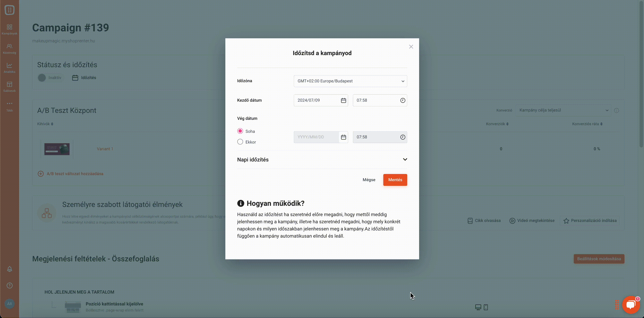Click the info icon beside Hogyan működik

pyautogui.click(x=241, y=203)
